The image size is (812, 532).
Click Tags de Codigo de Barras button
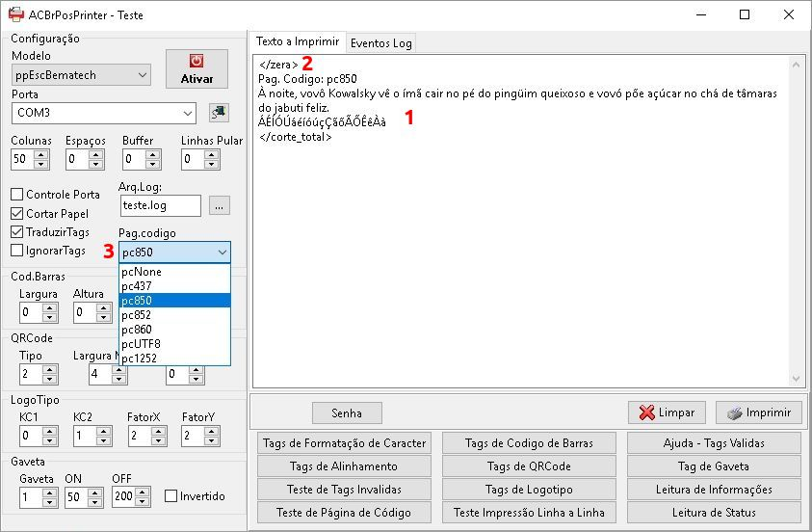pos(529,443)
